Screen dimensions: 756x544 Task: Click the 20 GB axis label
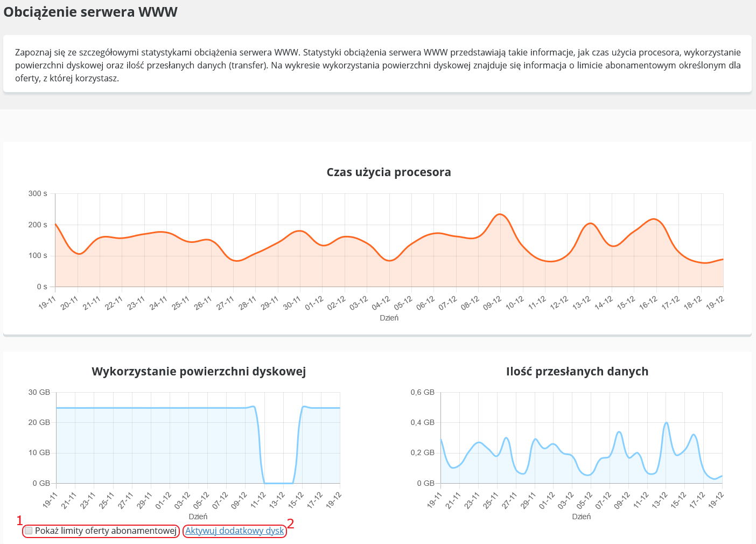tap(39, 422)
